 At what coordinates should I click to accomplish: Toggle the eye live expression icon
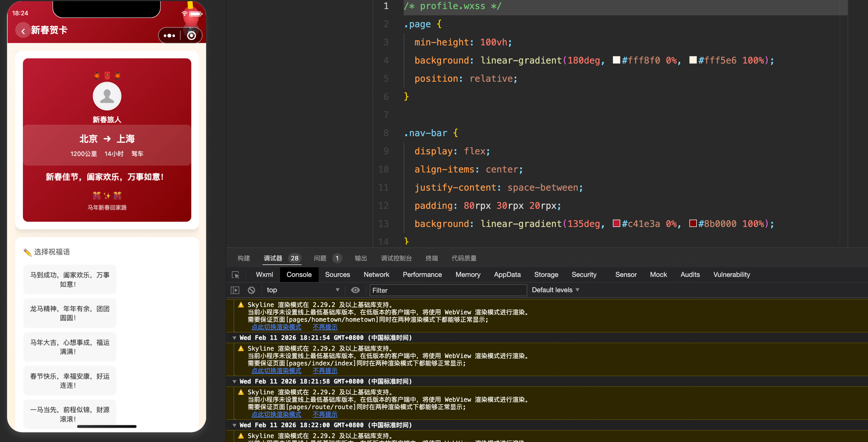(355, 290)
